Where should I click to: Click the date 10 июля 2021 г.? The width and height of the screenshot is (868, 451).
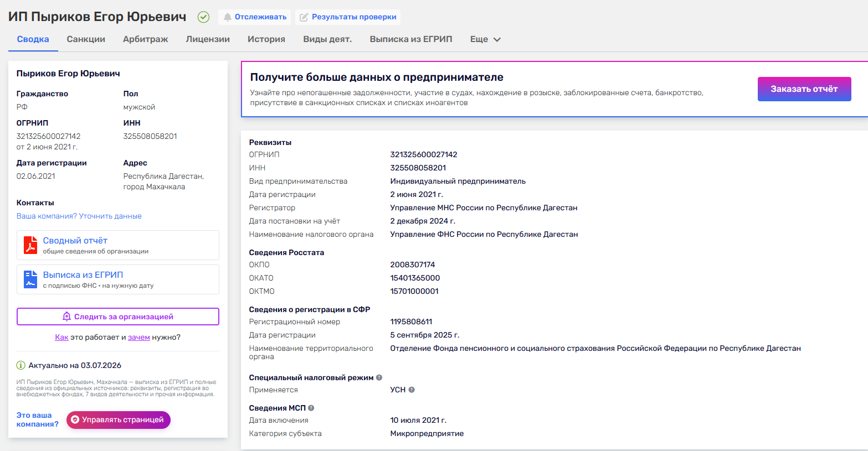coord(418,421)
